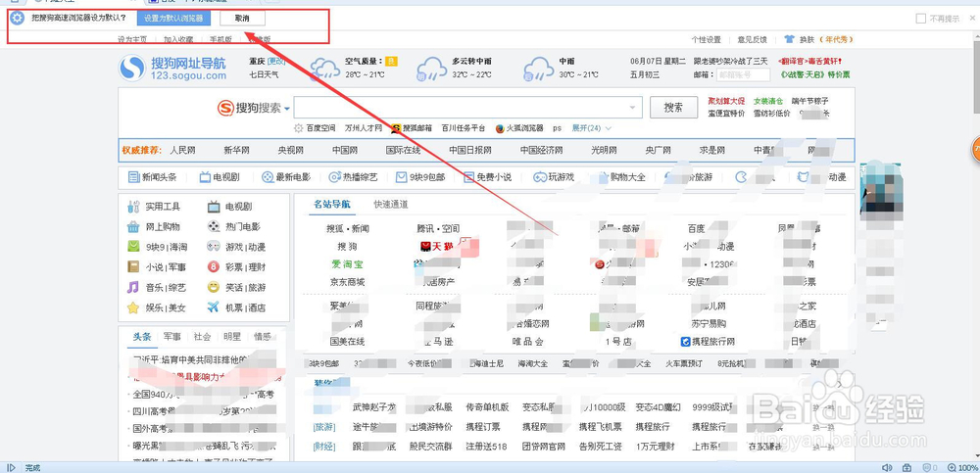
Task: Expand the search box suggestion arrow
Action: pos(634,108)
